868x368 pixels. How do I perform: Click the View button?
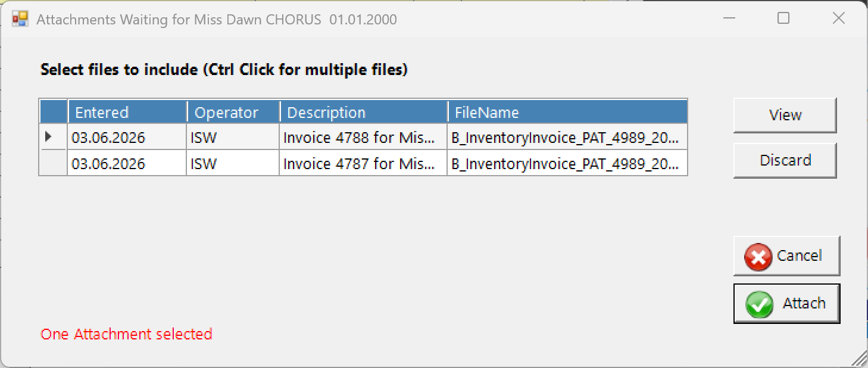785,115
